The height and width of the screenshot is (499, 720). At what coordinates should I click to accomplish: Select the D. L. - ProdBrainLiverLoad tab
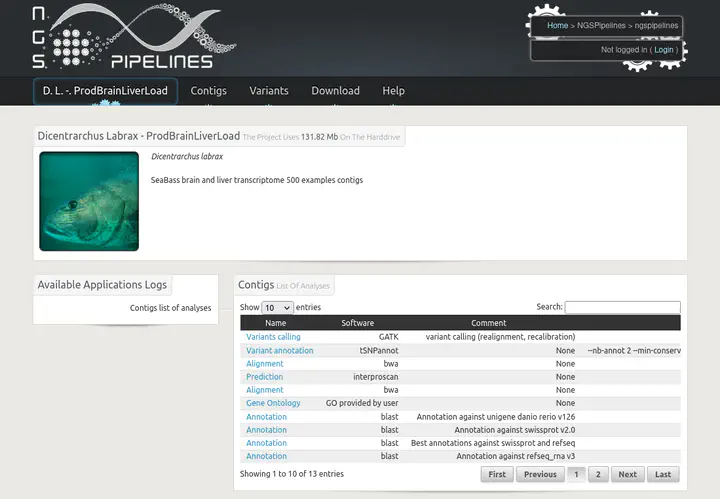coord(105,91)
